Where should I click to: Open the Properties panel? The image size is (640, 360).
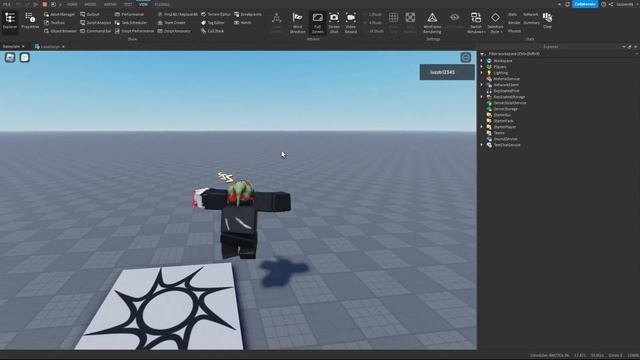(x=30, y=21)
